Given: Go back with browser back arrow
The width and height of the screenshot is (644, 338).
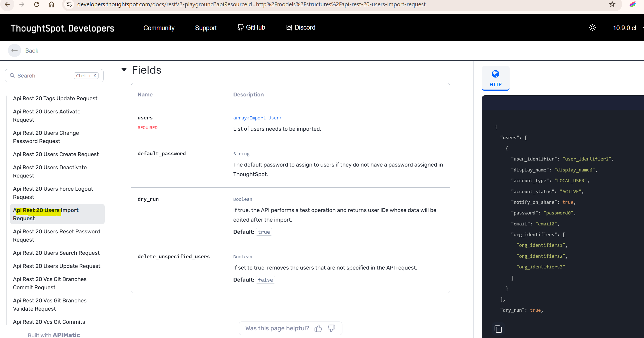Looking at the screenshot, I should (x=7, y=4).
